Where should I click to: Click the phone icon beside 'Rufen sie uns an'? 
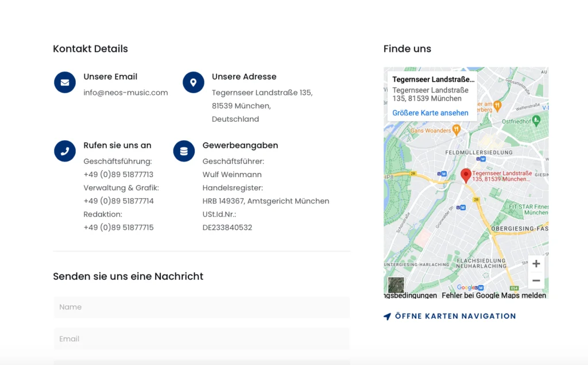pyautogui.click(x=65, y=151)
